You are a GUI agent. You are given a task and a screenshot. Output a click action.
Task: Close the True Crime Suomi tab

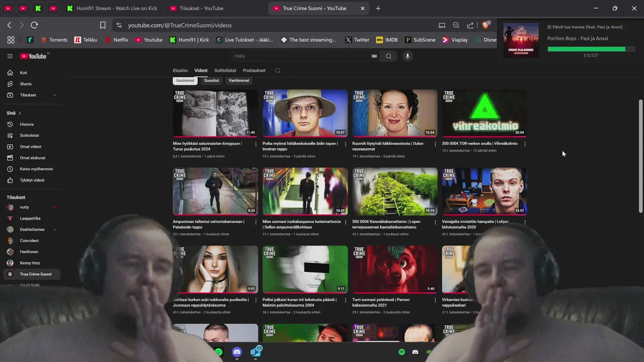(363, 8)
